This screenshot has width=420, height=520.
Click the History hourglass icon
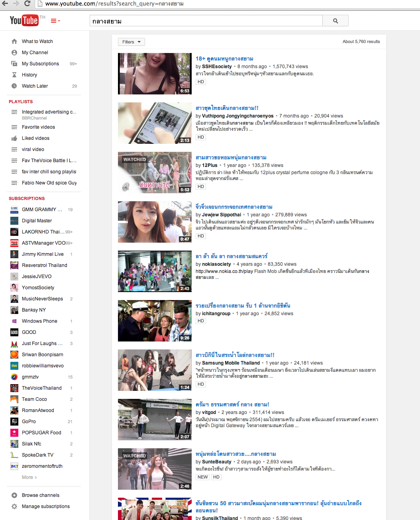[14, 75]
